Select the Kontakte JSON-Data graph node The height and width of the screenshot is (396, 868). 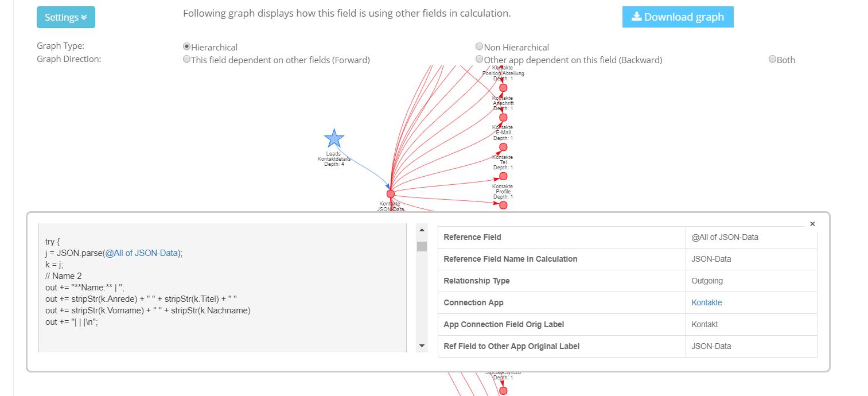click(391, 194)
